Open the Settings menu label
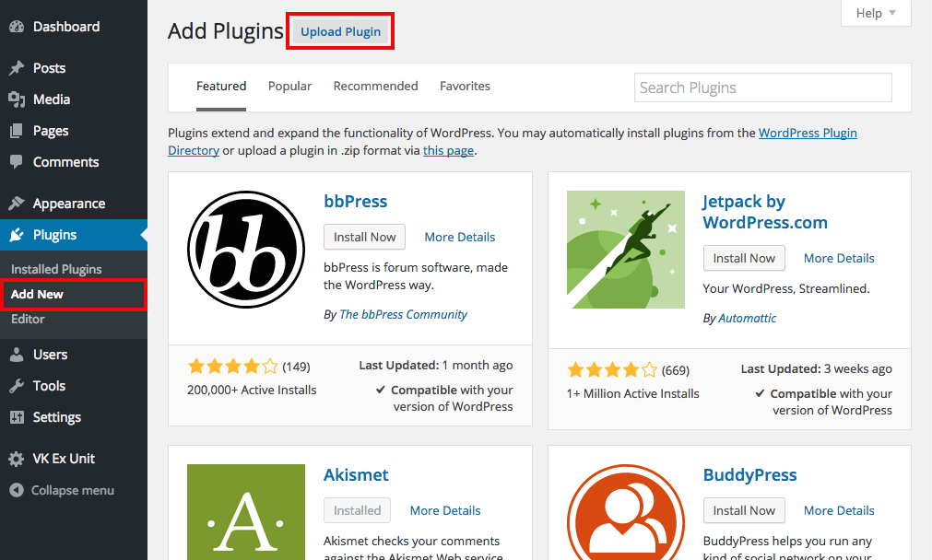932x560 pixels. click(x=57, y=417)
